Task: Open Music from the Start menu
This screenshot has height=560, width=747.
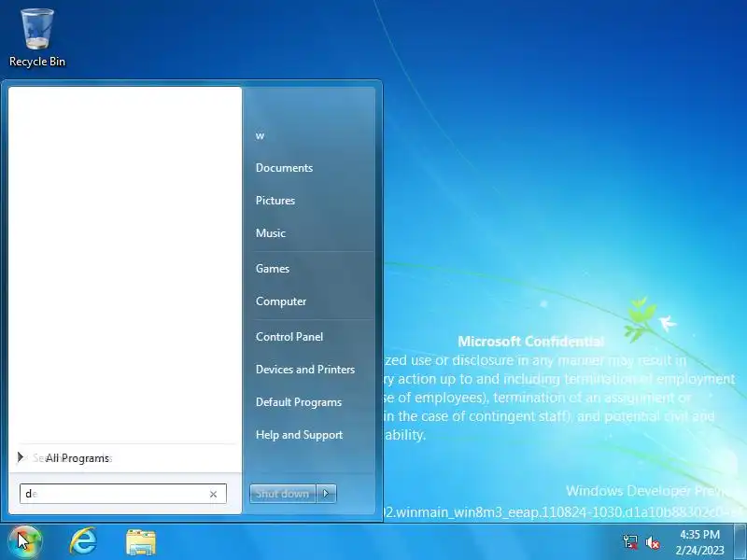Action: (270, 233)
